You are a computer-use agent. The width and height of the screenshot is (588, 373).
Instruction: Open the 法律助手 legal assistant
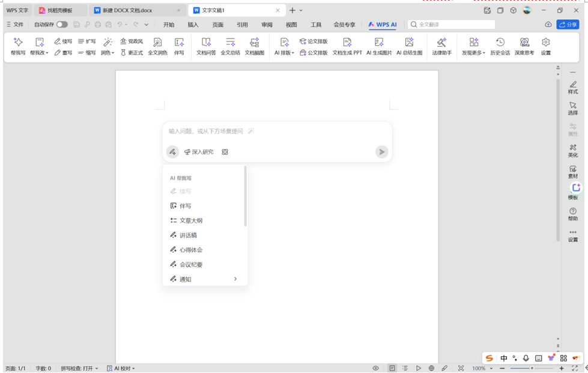coord(441,46)
